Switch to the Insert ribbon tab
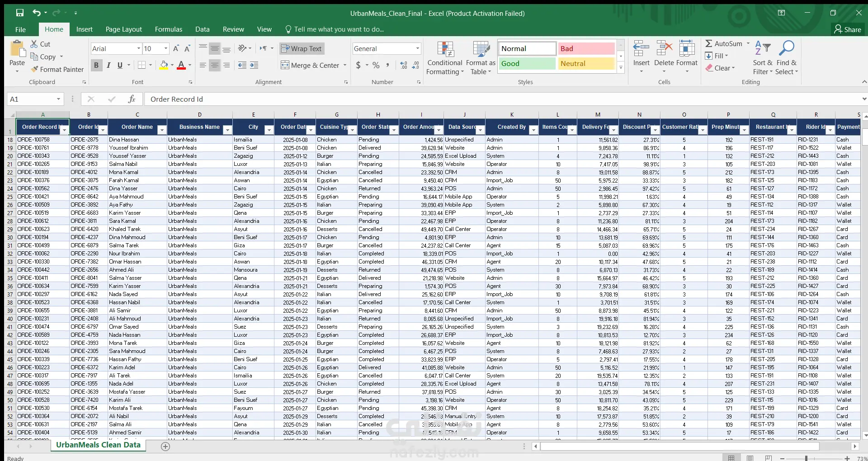 (85, 29)
